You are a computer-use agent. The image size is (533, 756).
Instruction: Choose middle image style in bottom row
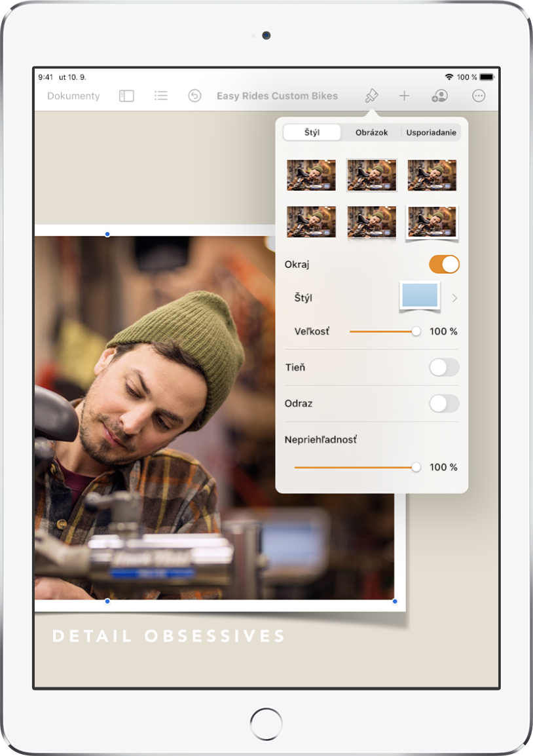pos(371,222)
